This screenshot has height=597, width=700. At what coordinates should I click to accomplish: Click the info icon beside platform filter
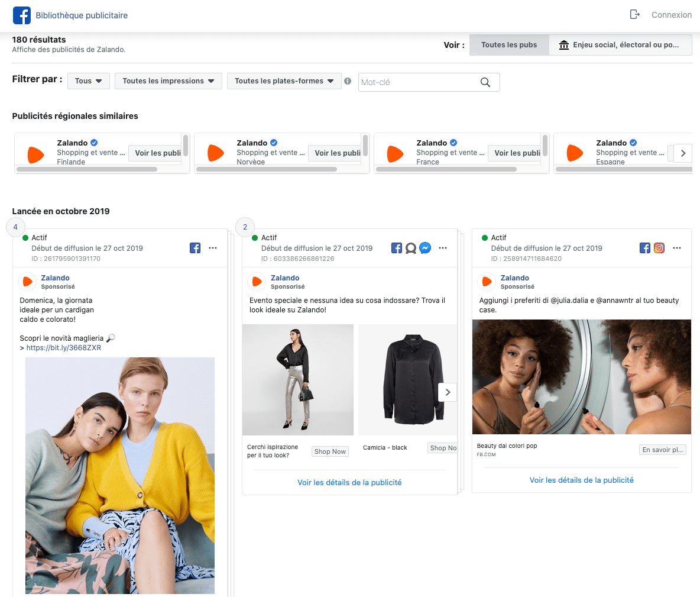[347, 81]
